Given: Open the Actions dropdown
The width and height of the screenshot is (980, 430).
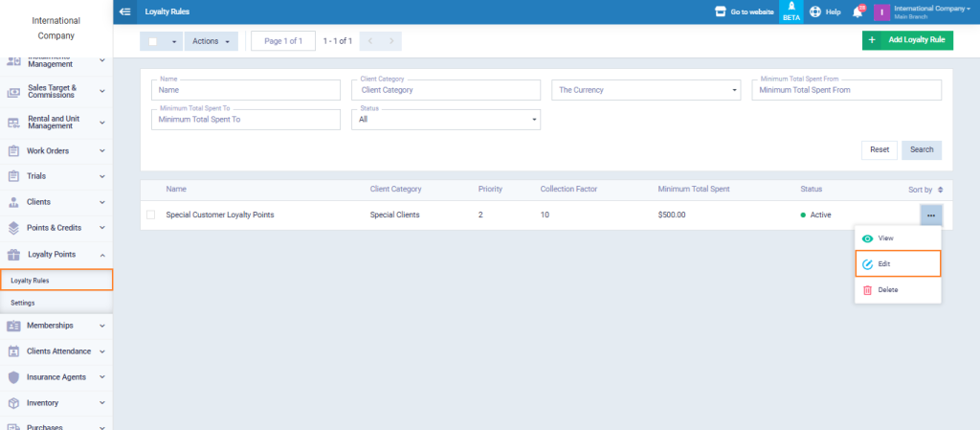Looking at the screenshot, I should (x=212, y=41).
